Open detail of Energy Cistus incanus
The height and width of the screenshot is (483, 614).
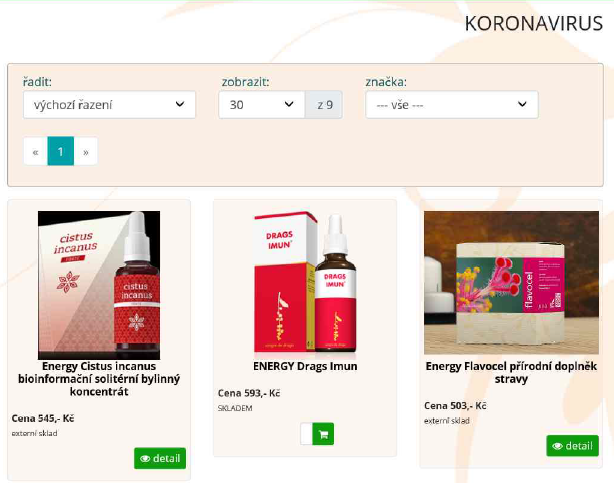160,458
